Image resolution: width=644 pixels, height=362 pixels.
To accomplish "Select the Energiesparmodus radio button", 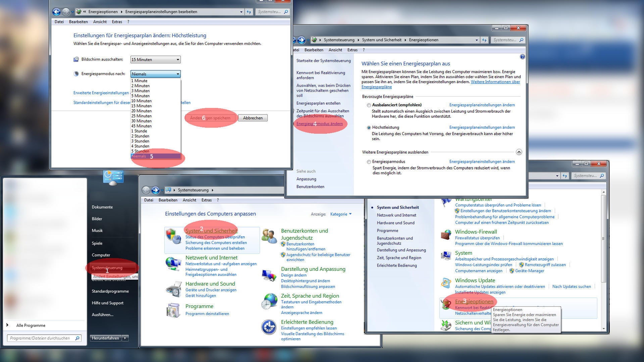I will pos(369,162).
